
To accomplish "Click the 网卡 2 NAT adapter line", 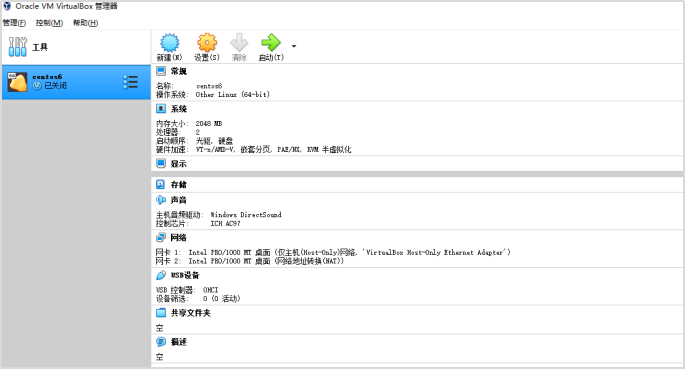I will pyautogui.click(x=250, y=261).
